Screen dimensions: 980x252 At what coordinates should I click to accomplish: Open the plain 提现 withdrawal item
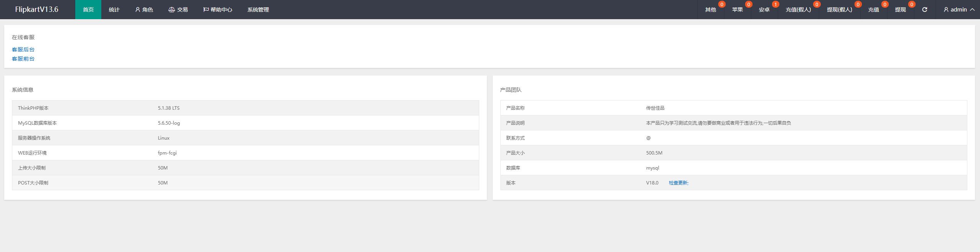coord(901,10)
